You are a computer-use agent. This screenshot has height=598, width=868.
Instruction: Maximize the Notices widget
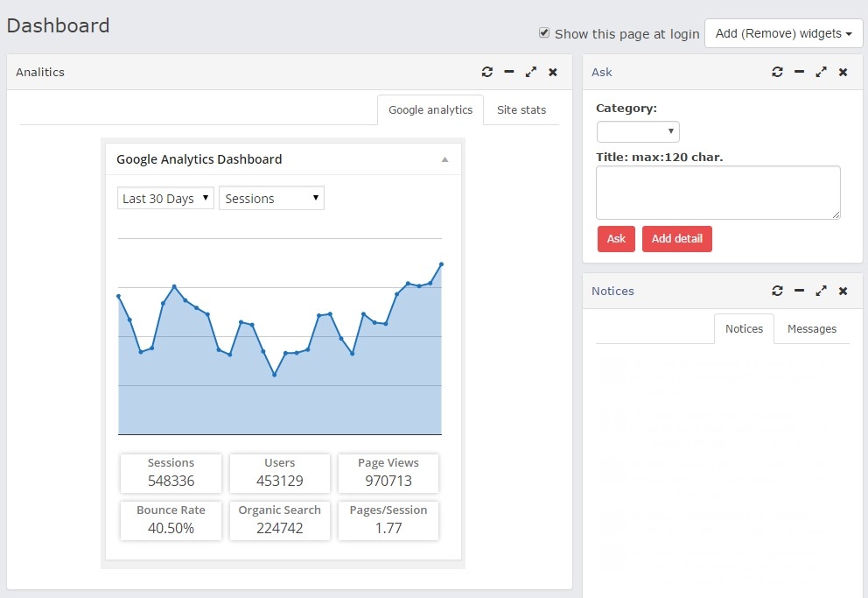821,291
